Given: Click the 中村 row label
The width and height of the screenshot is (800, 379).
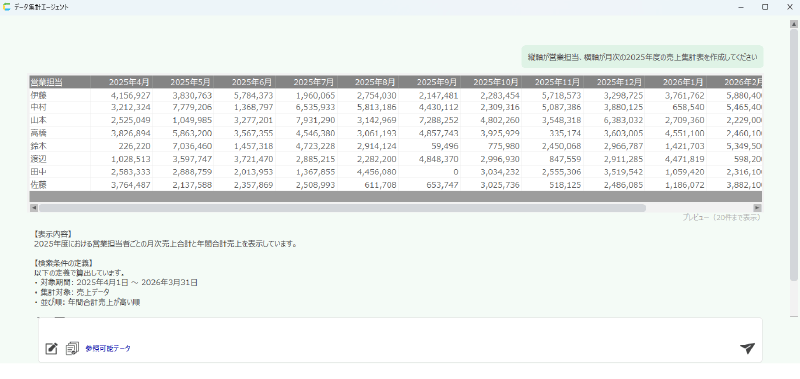Looking at the screenshot, I should tap(39, 108).
